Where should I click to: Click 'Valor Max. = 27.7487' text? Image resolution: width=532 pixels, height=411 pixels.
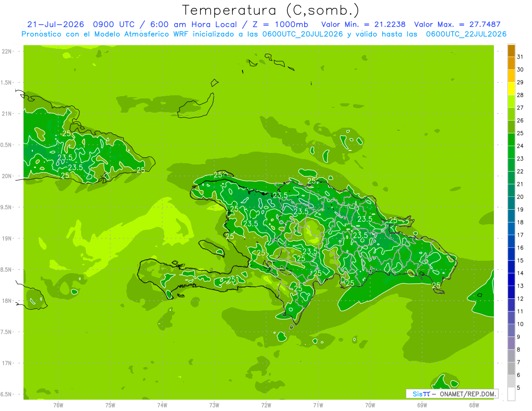(x=457, y=24)
